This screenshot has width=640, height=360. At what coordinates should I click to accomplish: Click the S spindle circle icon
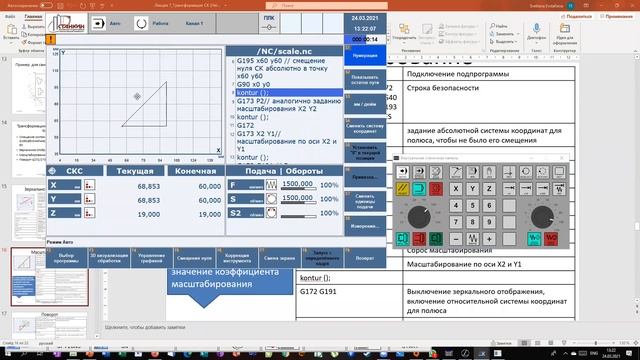271,199
